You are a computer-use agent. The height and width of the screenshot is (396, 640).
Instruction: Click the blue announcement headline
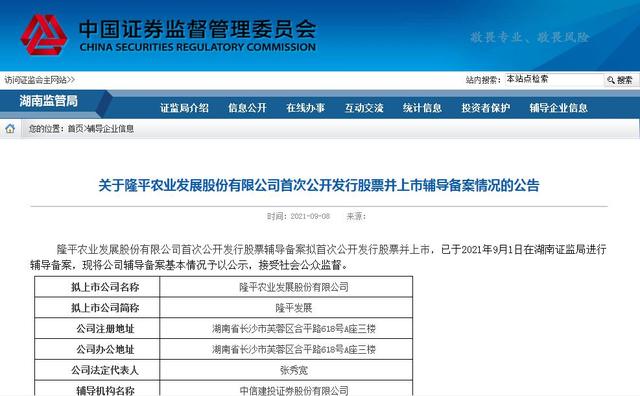319,185
